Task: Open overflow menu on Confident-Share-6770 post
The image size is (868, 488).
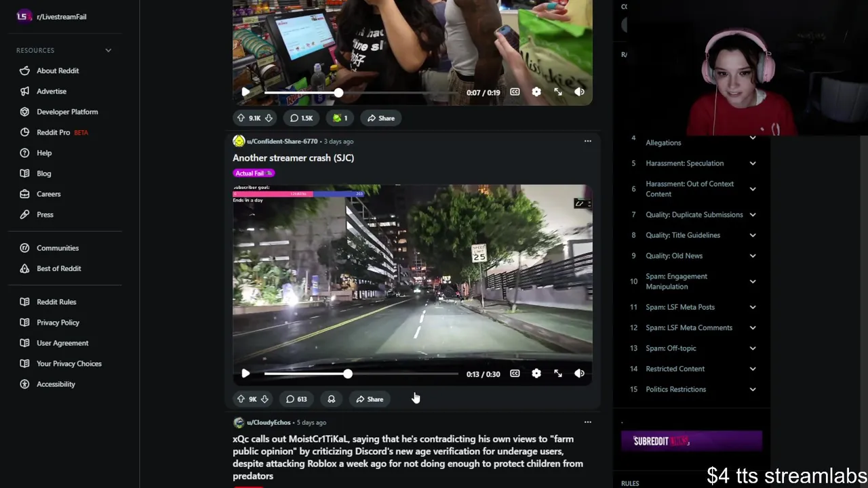Action: pyautogui.click(x=588, y=141)
